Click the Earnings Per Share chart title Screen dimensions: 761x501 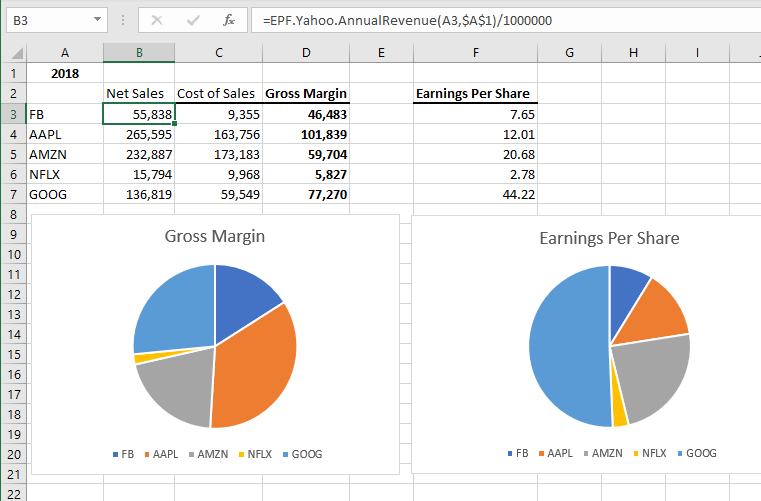(609, 238)
